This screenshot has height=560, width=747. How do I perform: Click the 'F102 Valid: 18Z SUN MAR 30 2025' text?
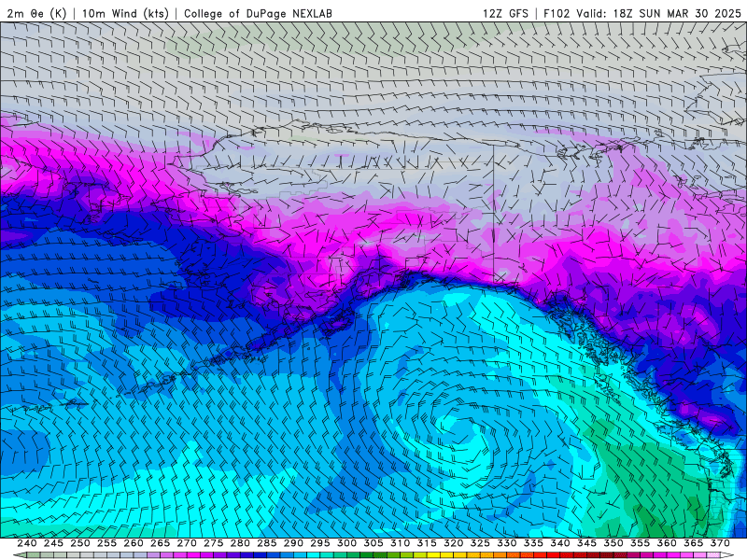[x=642, y=13]
